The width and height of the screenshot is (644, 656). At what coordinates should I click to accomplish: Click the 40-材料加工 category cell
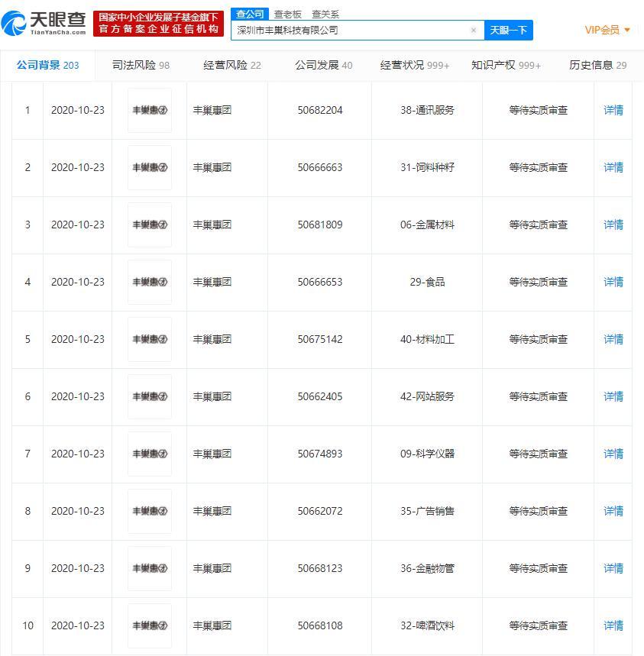tap(427, 339)
